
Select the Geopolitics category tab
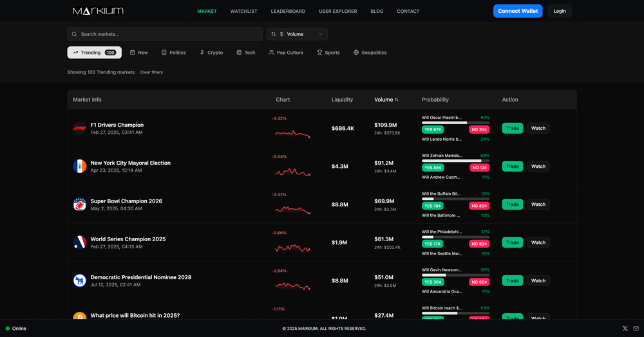(370, 53)
